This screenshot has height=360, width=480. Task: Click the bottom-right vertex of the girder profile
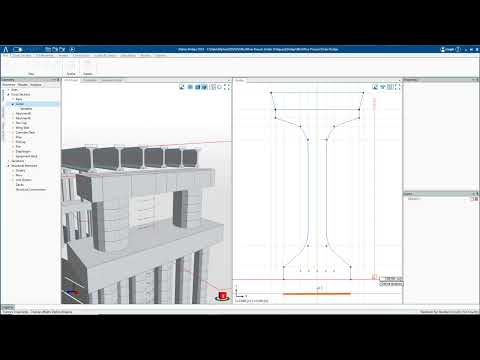point(351,279)
